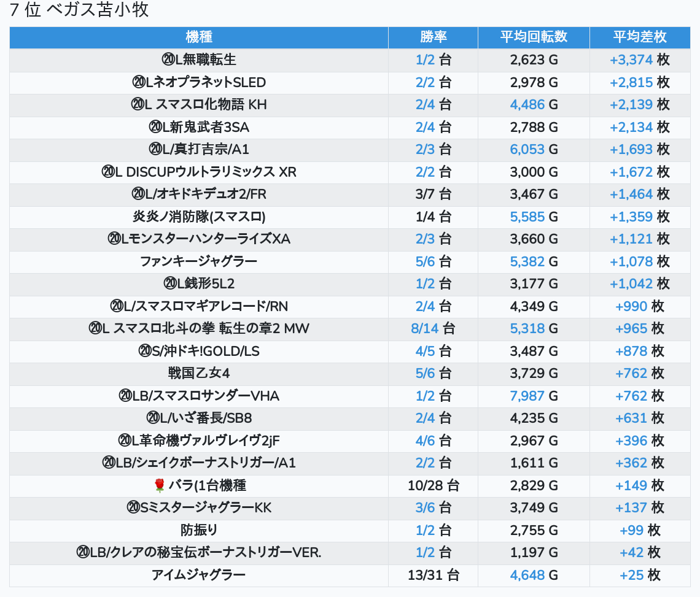This screenshot has height=597, width=700.
Task: Sort by the 平均差枚 column header
Action: (x=639, y=37)
